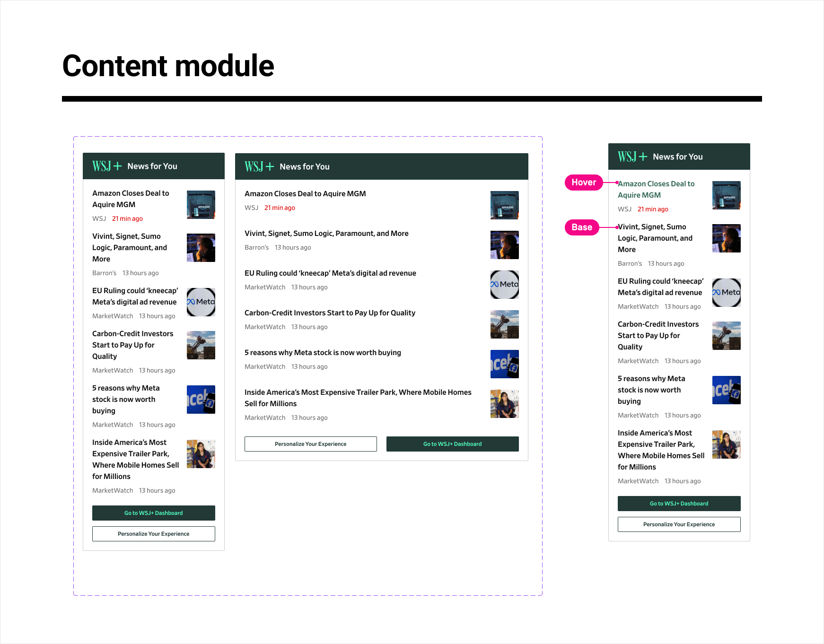Click the WSJ+ logo in the right compact module
Viewport: 824px width, 644px height.
(632, 157)
